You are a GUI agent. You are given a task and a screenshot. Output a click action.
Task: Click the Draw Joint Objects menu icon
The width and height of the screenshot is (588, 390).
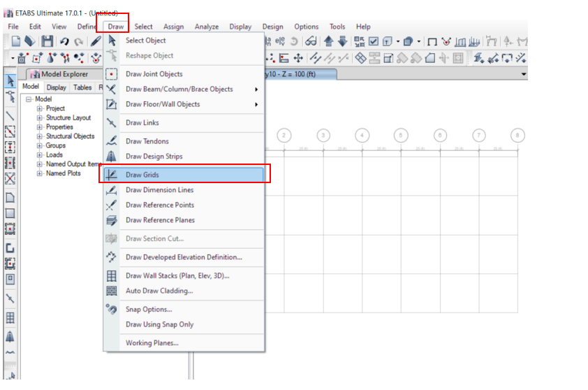click(111, 74)
